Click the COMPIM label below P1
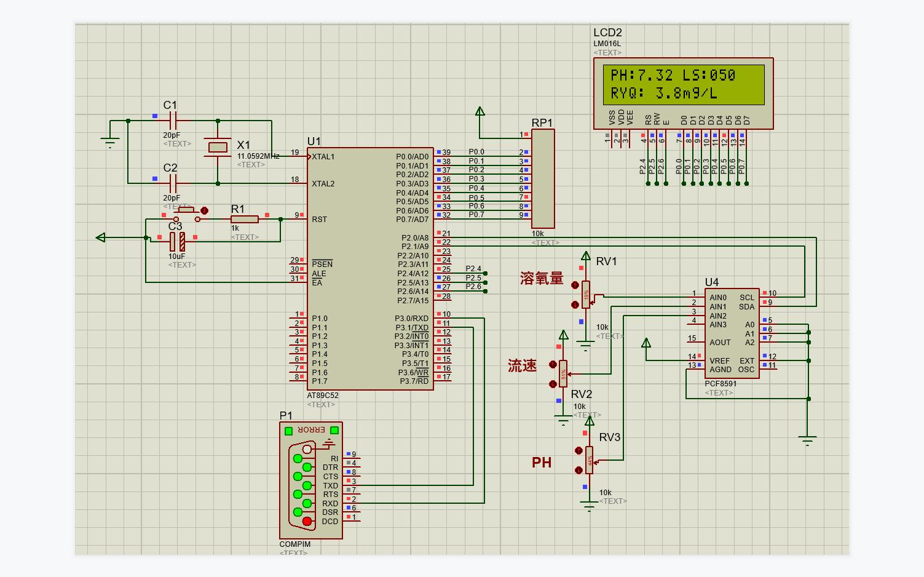This screenshot has height=577, width=924. pos(295,544)
